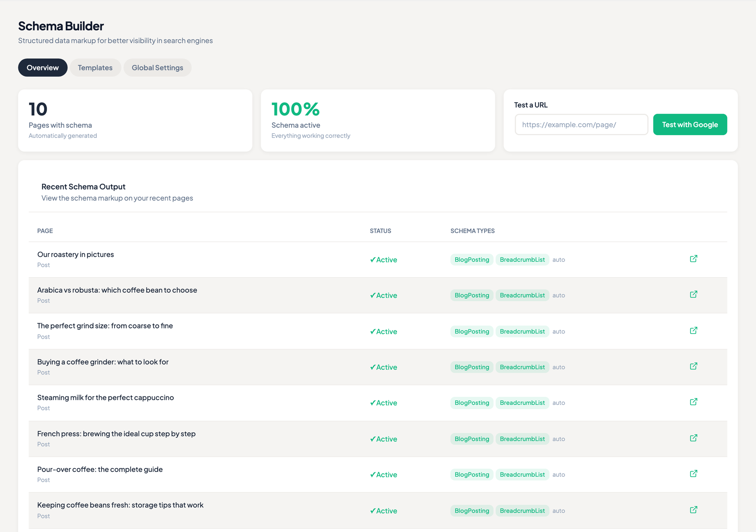This screenshot has width=756, height=532.
Task: Open external link icon for French press row
Action: click(x=694, y=438)
